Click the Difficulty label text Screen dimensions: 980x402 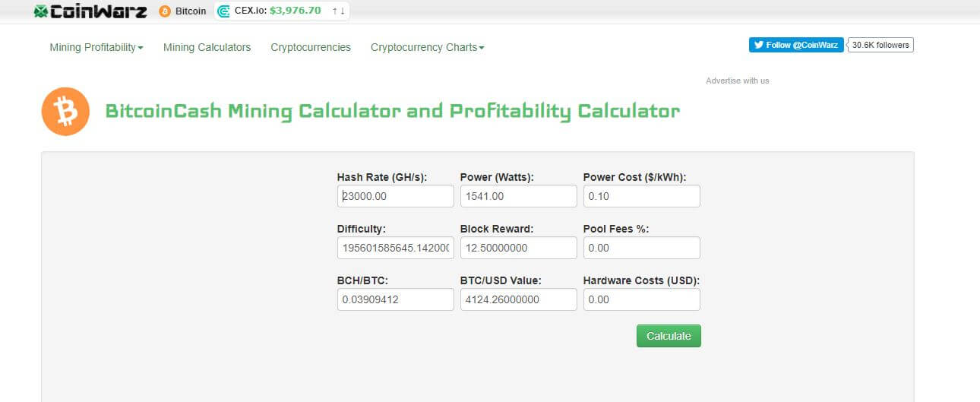(362, 229)
